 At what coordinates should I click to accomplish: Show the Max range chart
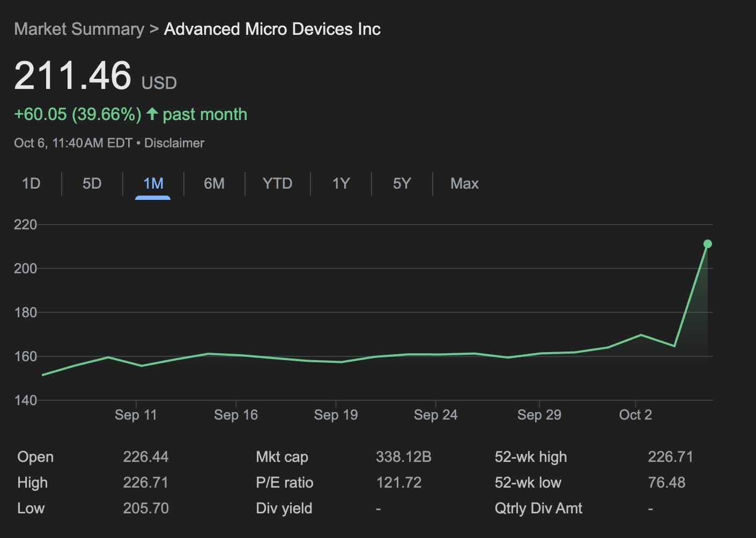point(464,184)
